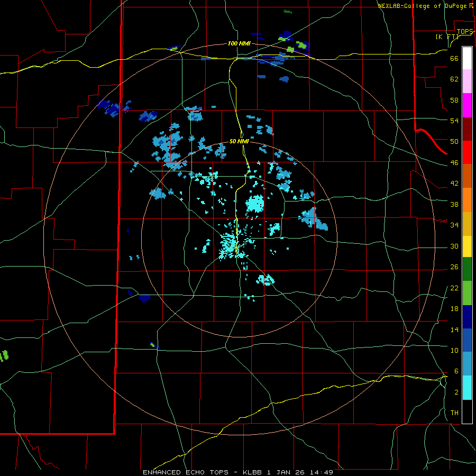Viewport: 476px width, 476px height.
Task: Click legend value "38"
Action: 454,204
